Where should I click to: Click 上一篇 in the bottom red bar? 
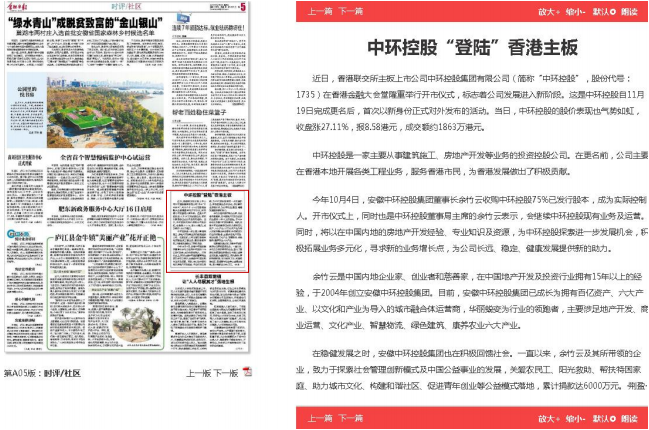(320, 418)
